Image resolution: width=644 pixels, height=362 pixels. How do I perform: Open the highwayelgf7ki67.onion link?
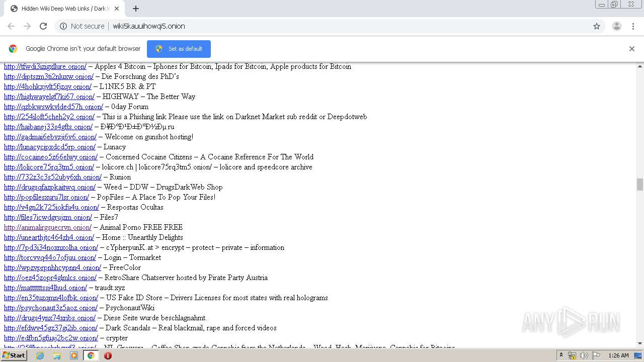click(x=49, y=97)
